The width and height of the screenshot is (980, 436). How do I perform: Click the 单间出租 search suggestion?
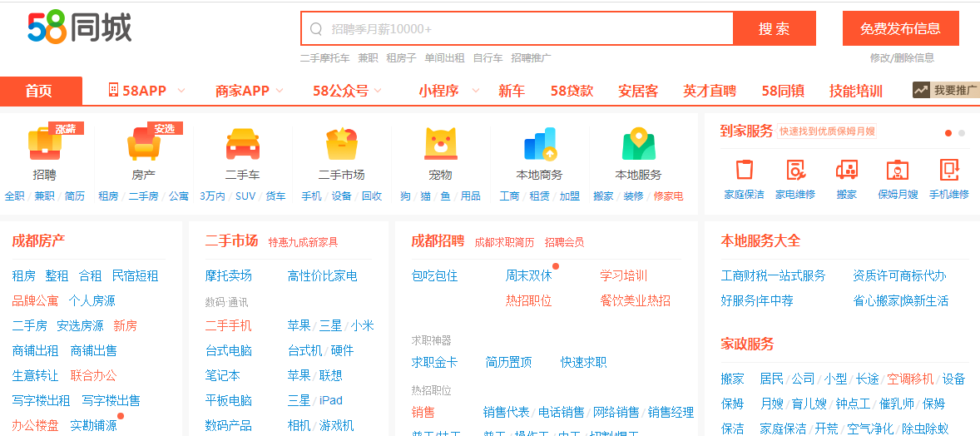pyautogui.click(x=444, y=57)
